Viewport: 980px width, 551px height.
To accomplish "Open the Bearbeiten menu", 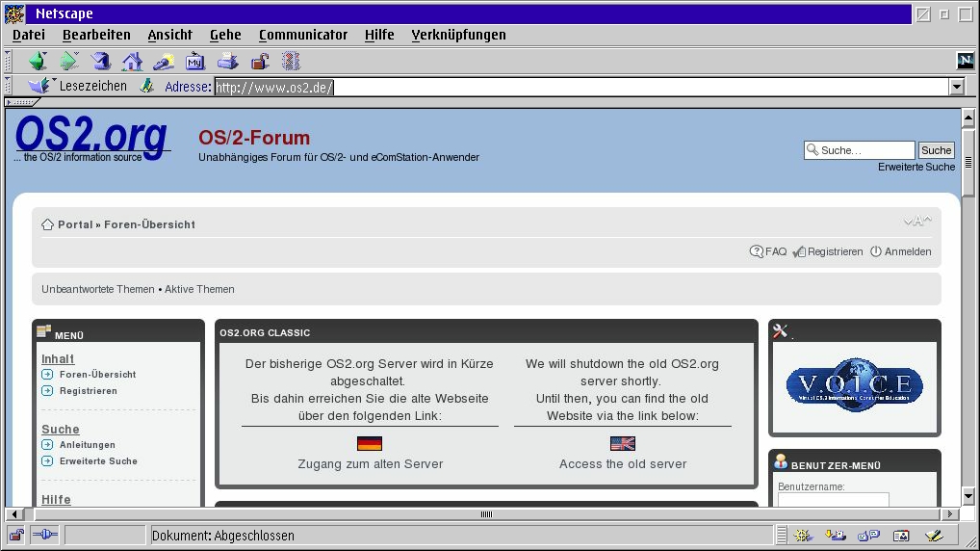I will 97,35.
